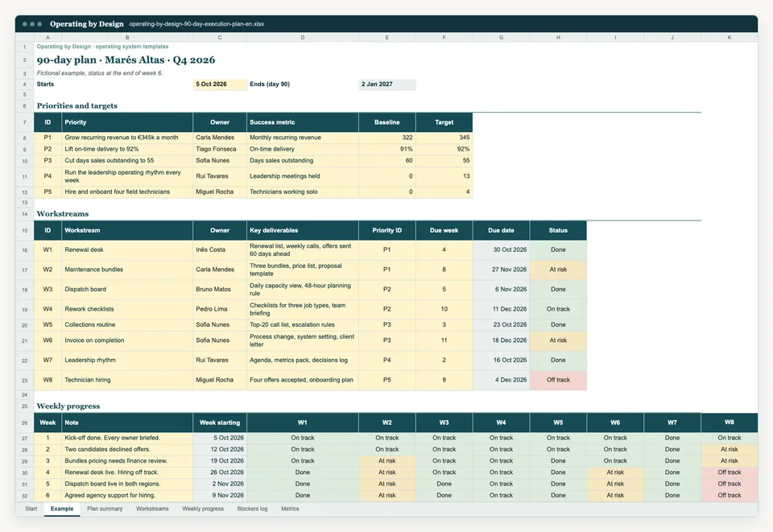Click column header K
Screen dimensions: 773x532
[730, 38]
